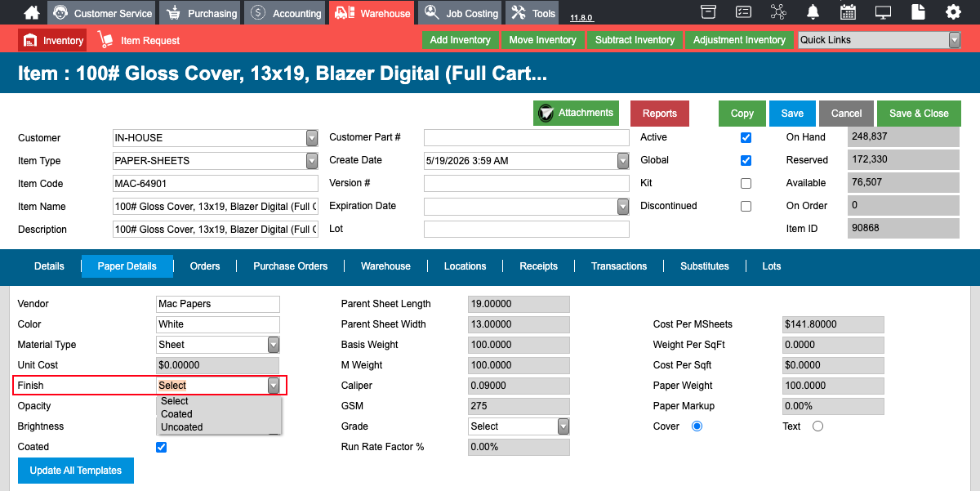The image size is (980, 491).
Task: Open the checklist icon in top bar
Action: pos(743,12)
